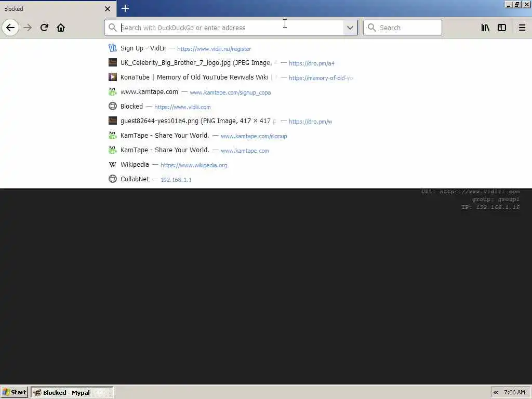Viewport: 532px width, 399px height.
Task: Click the thumbnail icon beside guest82644 image
Action: click(x=113, y=121)
